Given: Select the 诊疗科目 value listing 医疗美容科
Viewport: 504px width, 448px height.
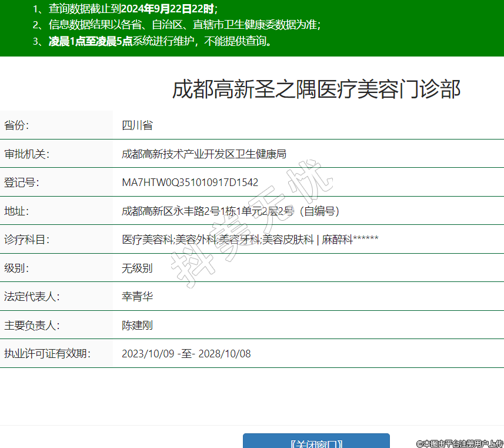Looking at the screenshot, I should coord(250,240).
